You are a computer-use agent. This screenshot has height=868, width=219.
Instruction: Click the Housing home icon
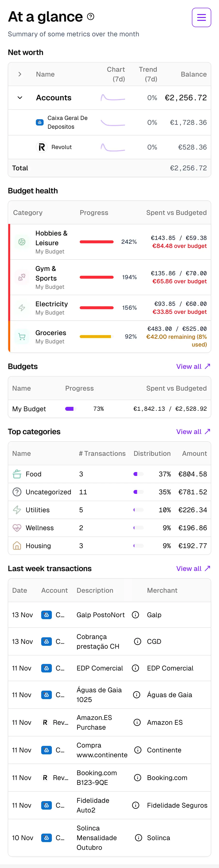pos(17,545)
